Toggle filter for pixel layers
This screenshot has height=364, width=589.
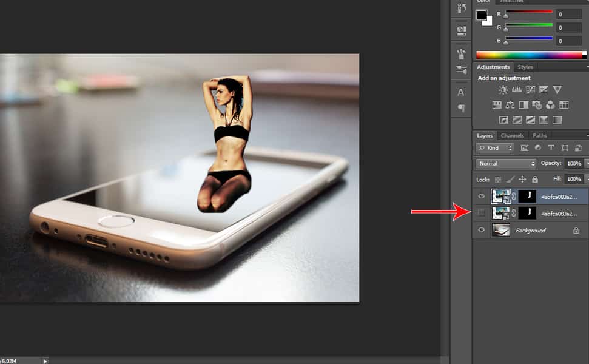click(x=524, y=148)
